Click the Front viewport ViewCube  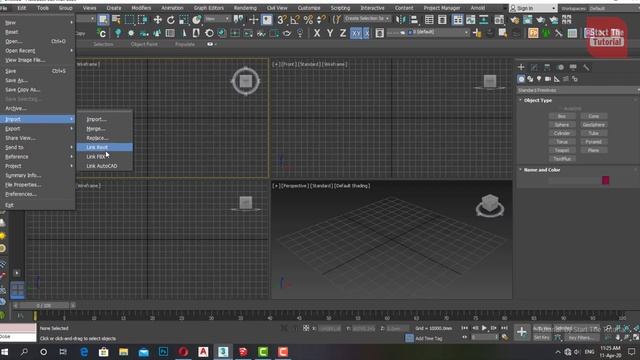(x=490, y=82)
